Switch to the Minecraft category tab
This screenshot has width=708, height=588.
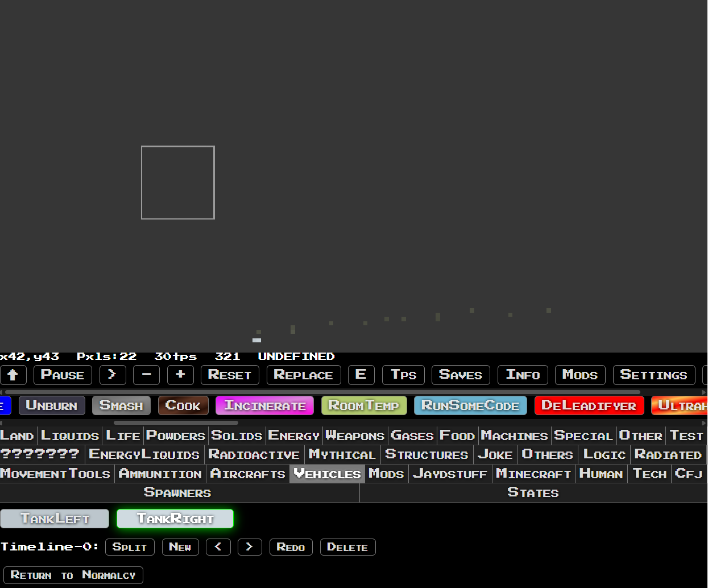click(533, 473)
